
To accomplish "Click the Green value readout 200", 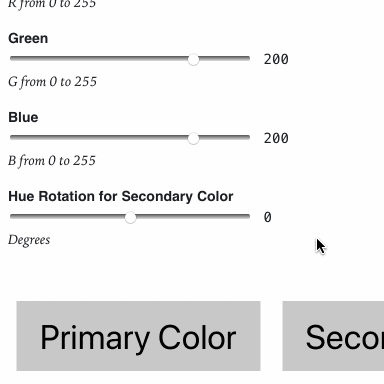I will (x=276, y=60).
